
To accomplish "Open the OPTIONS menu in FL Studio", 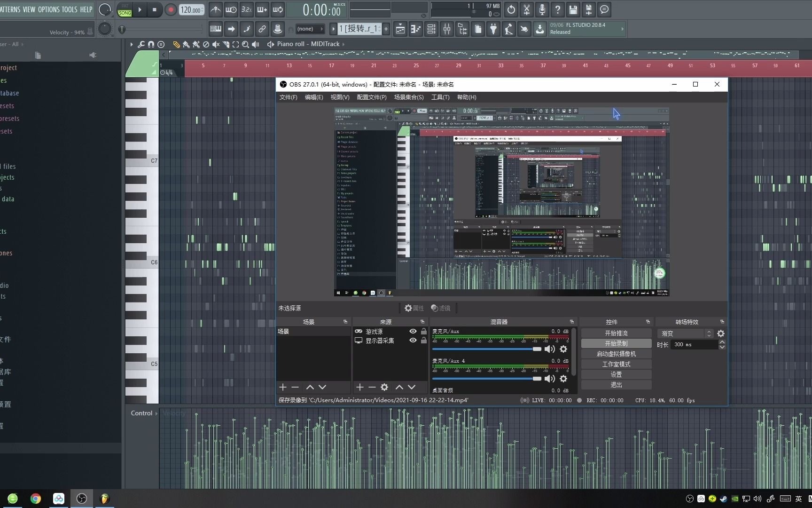I will click(x=49, y=9).
